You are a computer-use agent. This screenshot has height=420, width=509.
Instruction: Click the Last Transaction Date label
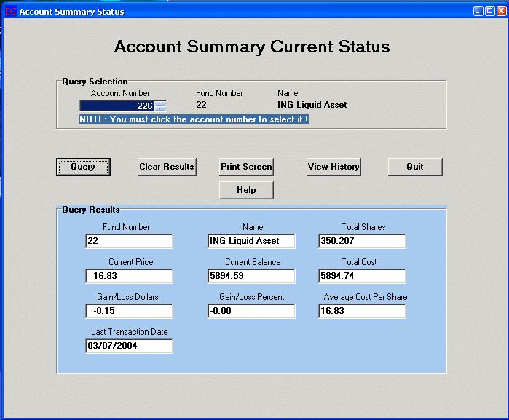(x=129, y=332)
